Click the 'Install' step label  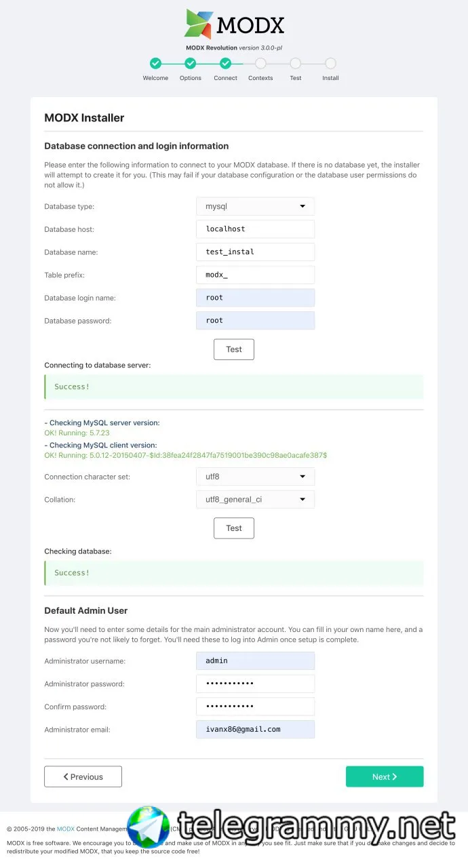pos(330,78)
